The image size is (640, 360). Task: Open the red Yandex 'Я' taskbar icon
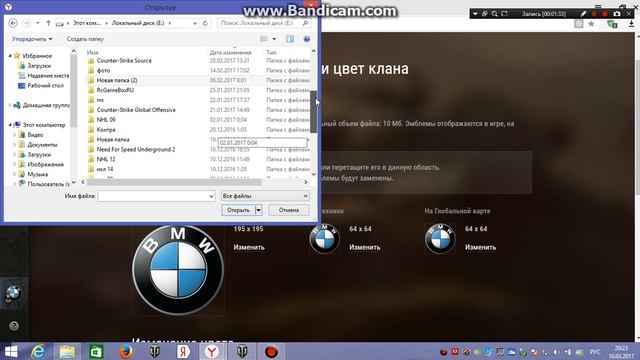click(184, 351)
